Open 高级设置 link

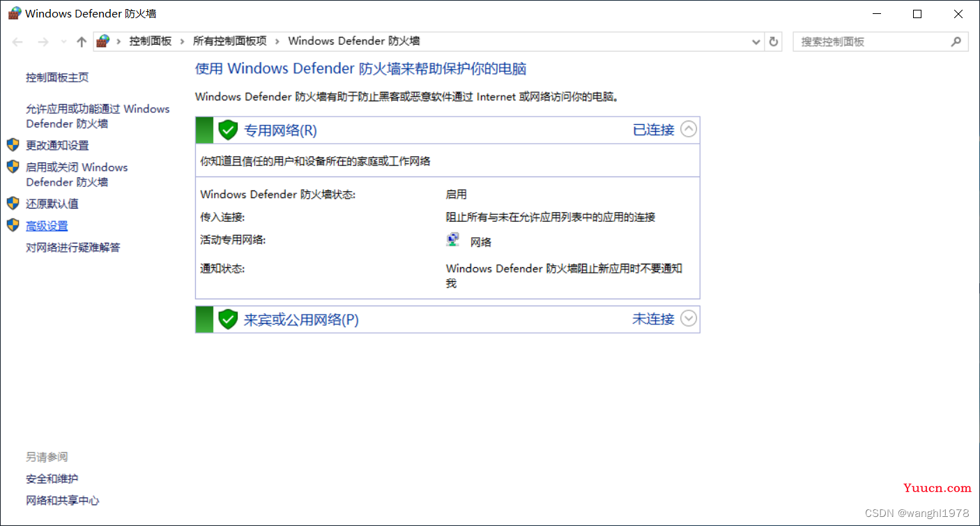click(47, 226)
